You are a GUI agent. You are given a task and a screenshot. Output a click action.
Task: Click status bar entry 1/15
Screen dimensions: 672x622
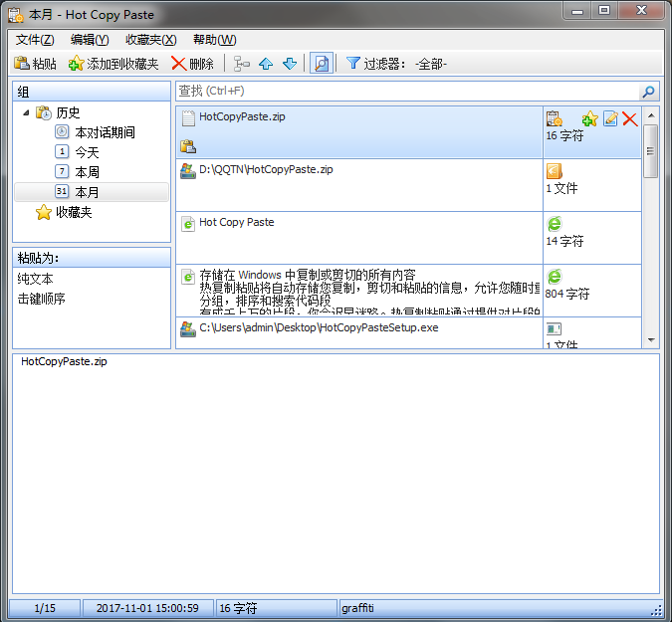coord(45,608)
